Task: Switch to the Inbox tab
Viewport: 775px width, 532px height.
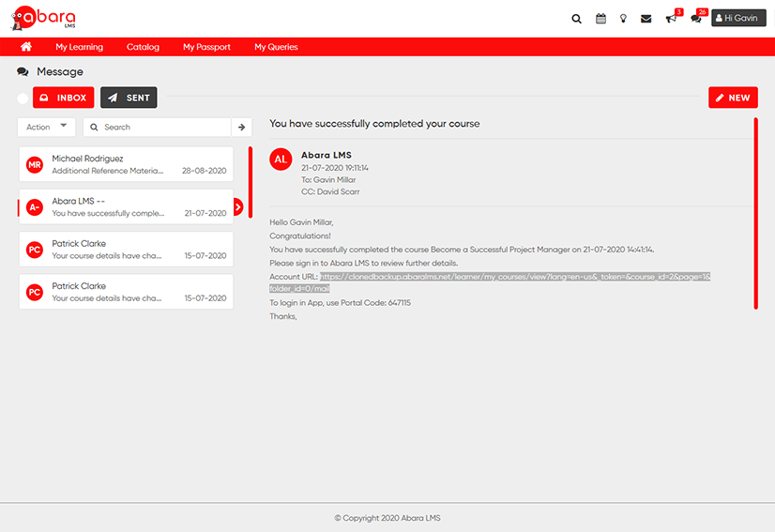Action: click(63, 98)
